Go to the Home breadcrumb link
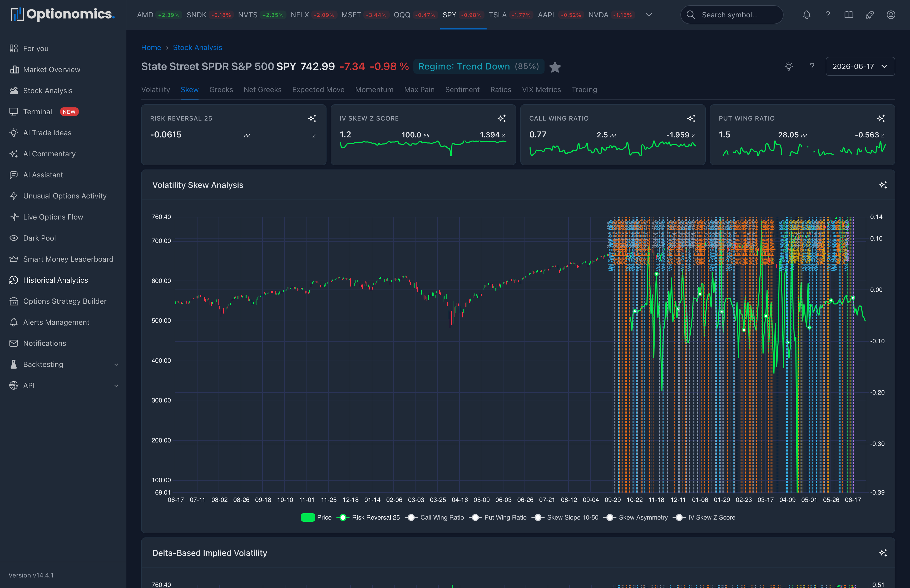The width and height of the screenshot is (910, 588). click(151, 47)
